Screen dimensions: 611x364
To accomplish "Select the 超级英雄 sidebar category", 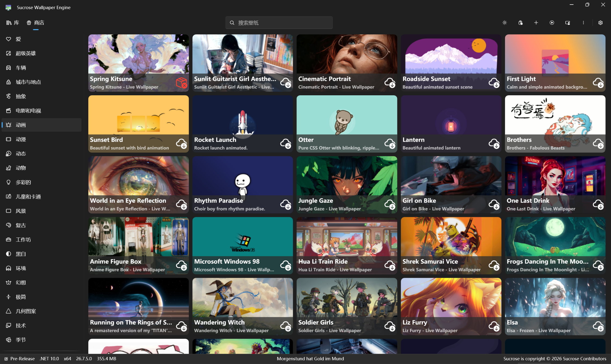I will (x=42, y=53).
